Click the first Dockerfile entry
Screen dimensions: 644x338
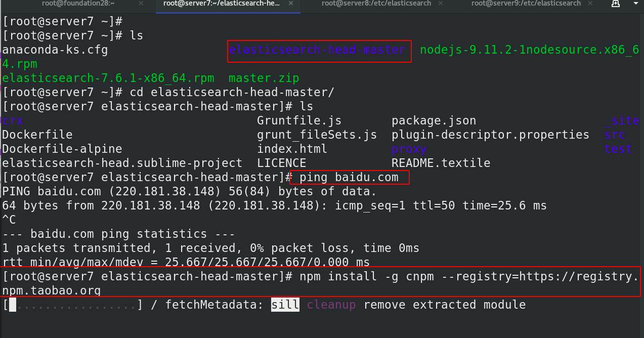[37, 135]
